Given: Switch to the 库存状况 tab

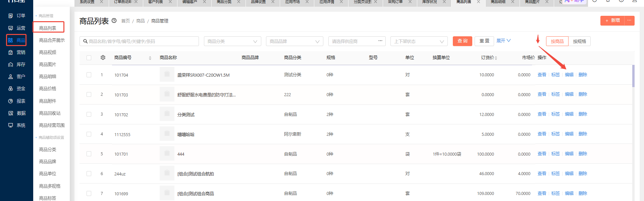Looking at the screenshot, I should click(x=429, y=2).
